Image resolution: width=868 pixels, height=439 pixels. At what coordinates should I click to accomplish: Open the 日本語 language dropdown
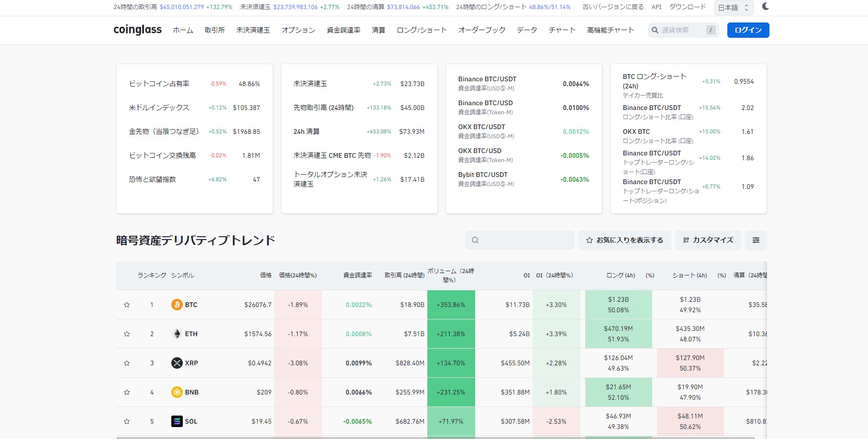tap(734, 8)
